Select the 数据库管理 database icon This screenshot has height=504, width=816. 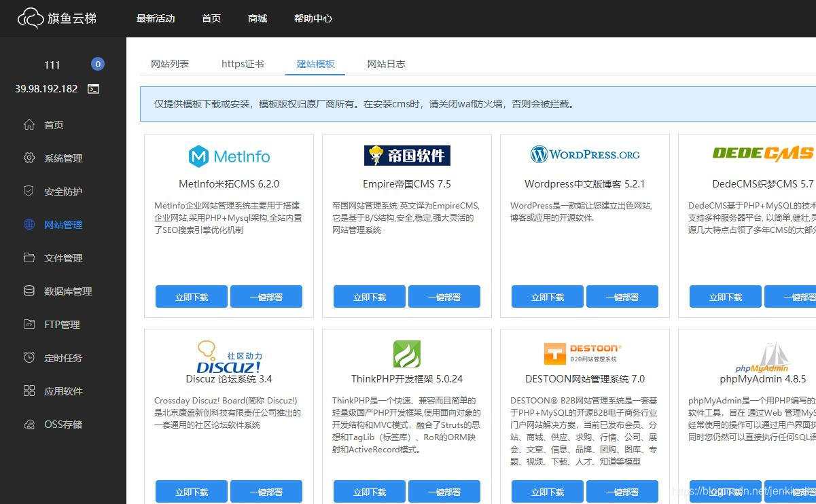point(29,291)
